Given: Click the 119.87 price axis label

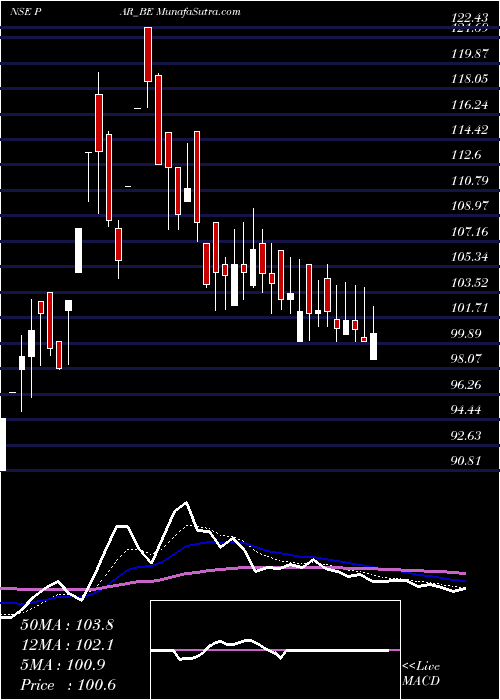Looking at the screenshot, I should click(467, 54).
